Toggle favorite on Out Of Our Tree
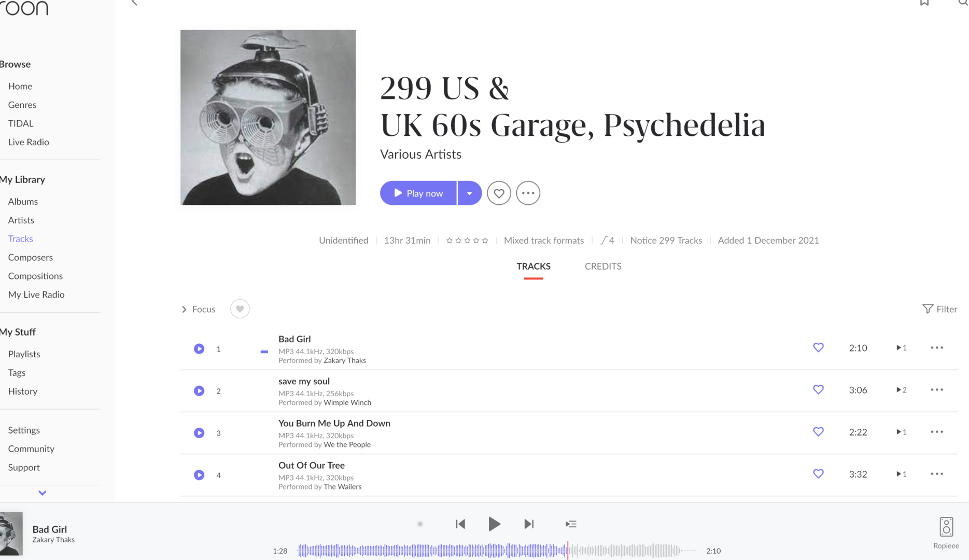Screen dimensions: 969x560 [x=818, y=474]
